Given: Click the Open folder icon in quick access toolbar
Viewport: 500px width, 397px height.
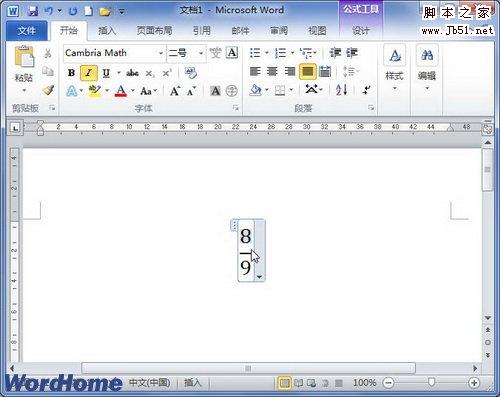Looking at the screenshot, I should coord(105,12).
